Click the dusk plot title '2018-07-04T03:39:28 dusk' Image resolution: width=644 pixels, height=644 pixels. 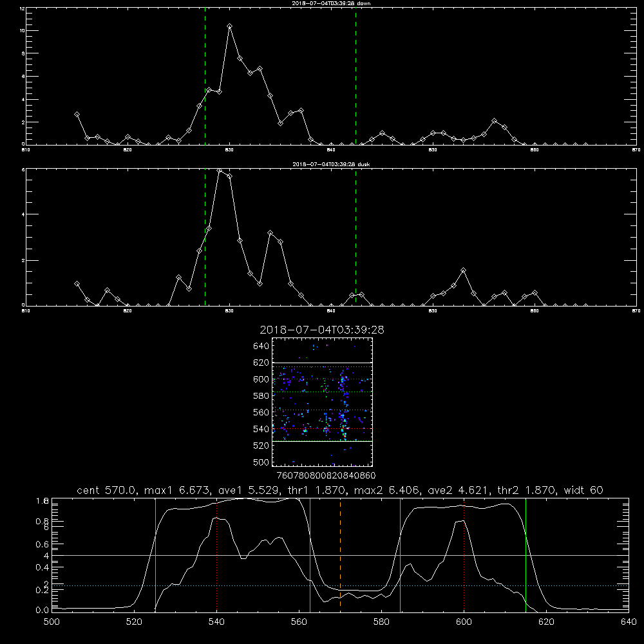(331, 164)
